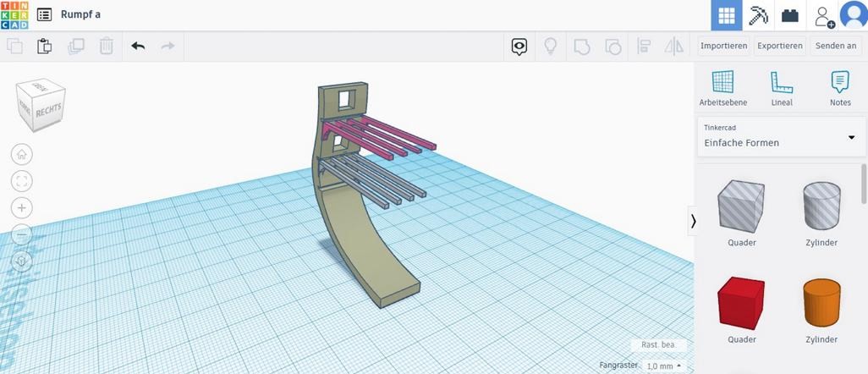Screen dimensions: 868x374
Task: Open the Fangraster 1,0 mm dropdown
Action: [x=664, y=366]
